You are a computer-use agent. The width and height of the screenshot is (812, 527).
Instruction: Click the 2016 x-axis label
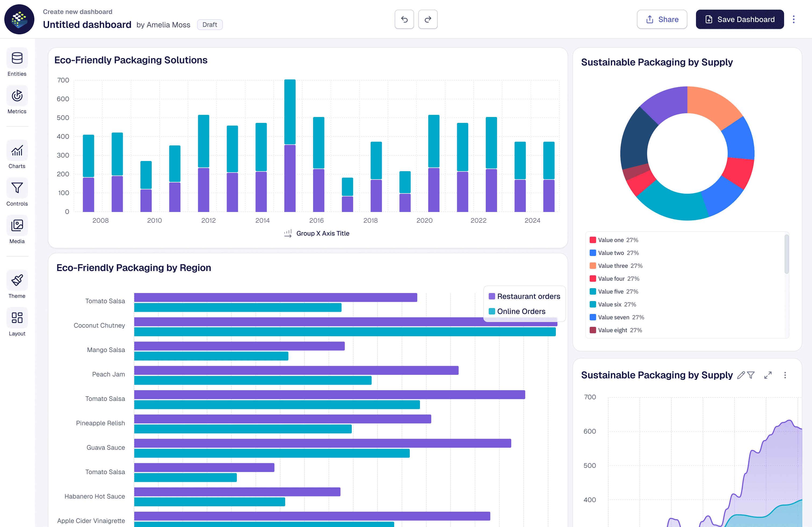tap(316, 221)
